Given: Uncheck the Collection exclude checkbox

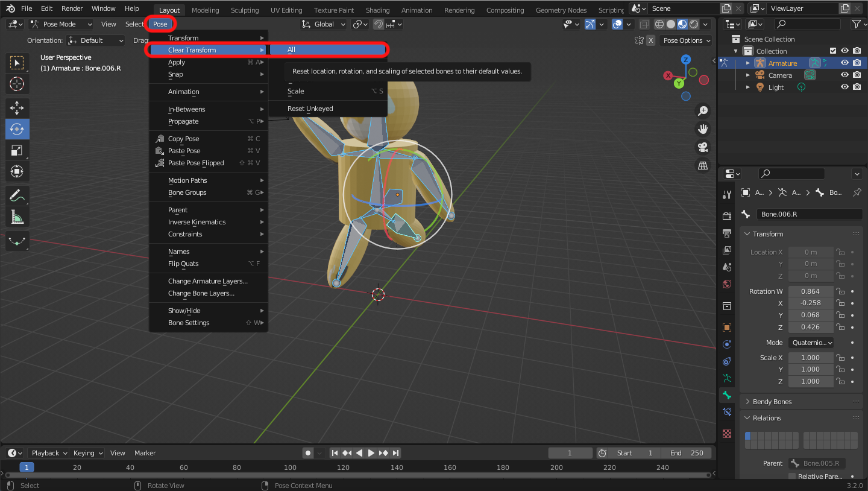Looking at the screenshot, I should tap(833, 51).
